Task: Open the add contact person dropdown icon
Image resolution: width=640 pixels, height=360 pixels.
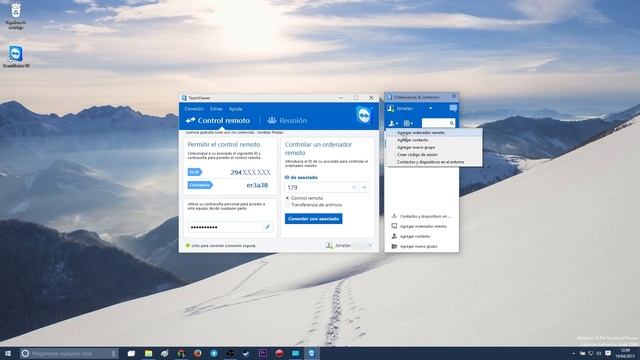Action: 393,123
